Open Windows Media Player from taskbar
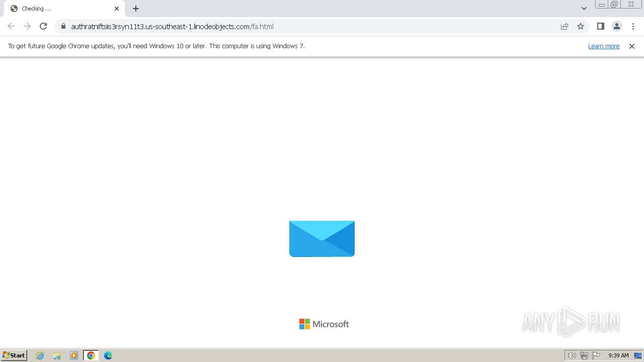644x362 pixels. pos(74,355)
